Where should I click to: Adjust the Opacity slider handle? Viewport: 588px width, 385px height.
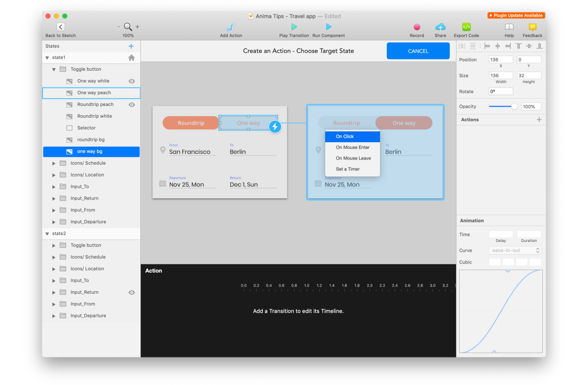[x=514, y=107]
